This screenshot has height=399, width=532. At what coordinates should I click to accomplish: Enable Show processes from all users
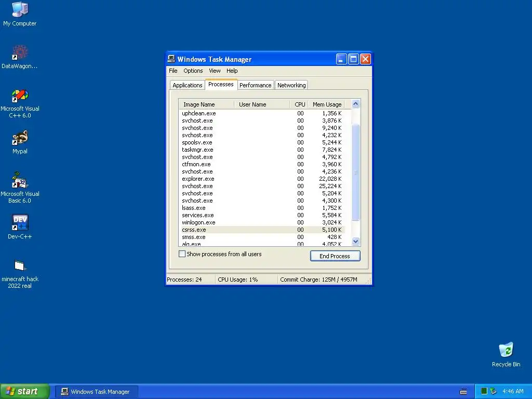point(182,254)
